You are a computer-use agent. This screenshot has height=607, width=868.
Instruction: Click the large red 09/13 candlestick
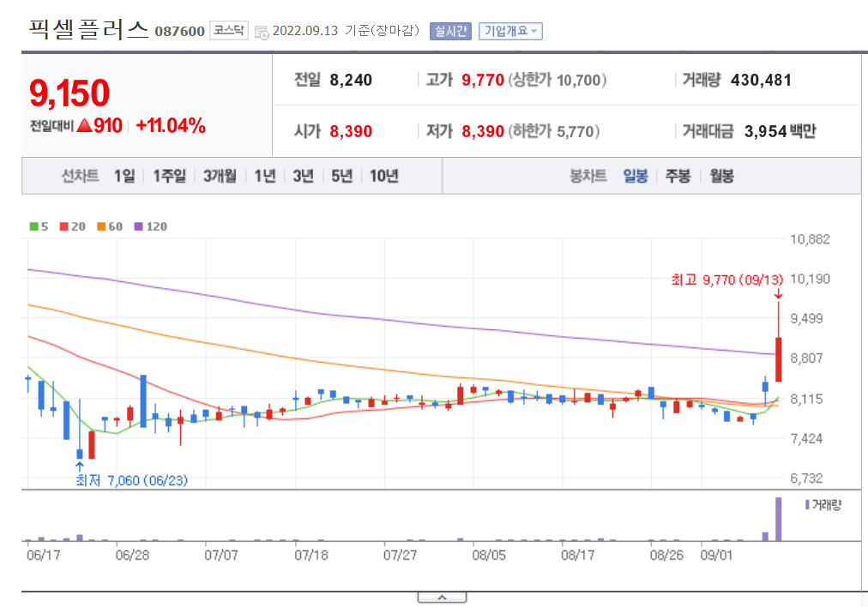coord(778,359)
